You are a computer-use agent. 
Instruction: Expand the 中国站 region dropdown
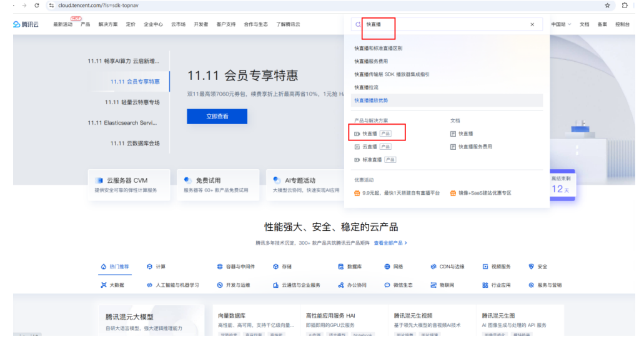click(561, 24)
